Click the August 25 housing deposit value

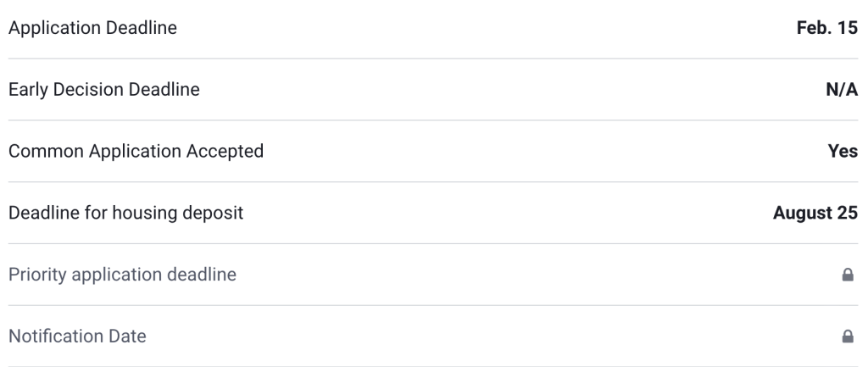click(x=815, y=213)
